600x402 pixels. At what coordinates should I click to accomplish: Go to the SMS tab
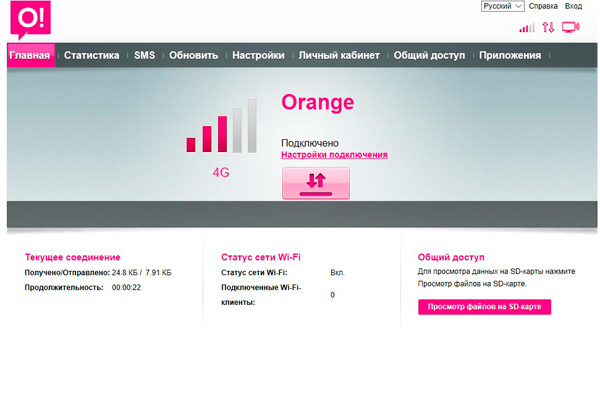point(144,56)
